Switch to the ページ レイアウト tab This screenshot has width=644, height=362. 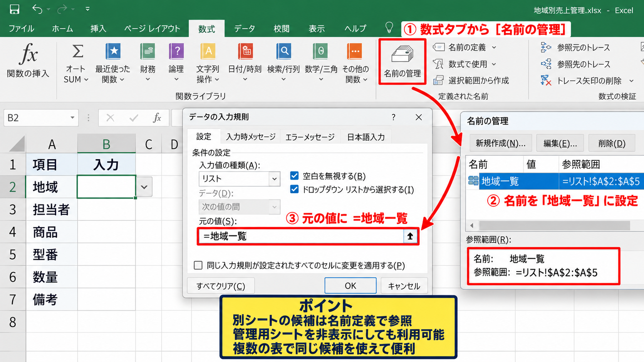point(152,28)
